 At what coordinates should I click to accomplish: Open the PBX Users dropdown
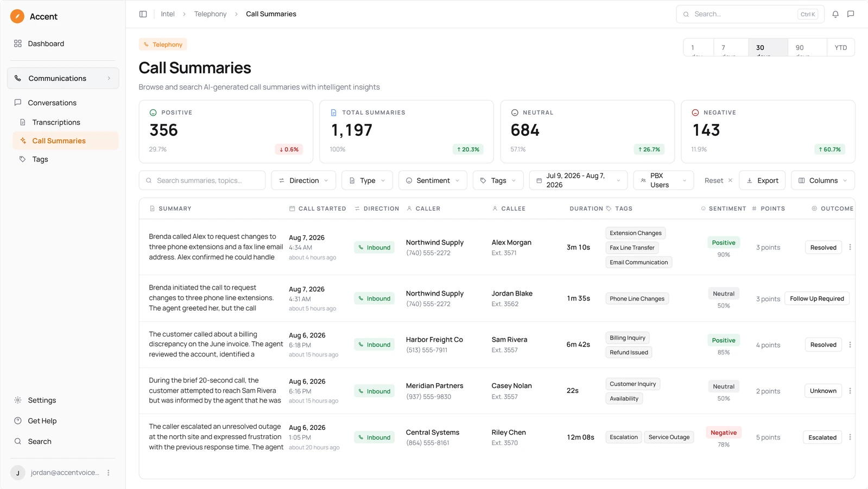pos(663,180)
